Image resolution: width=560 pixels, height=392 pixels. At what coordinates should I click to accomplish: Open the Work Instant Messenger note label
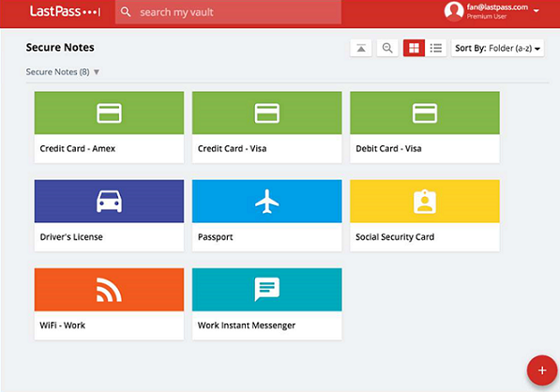click(247, 325)
